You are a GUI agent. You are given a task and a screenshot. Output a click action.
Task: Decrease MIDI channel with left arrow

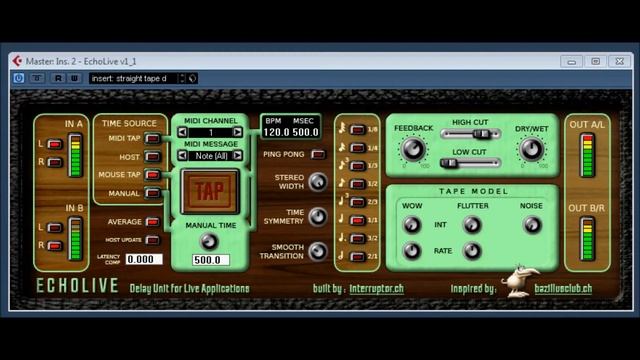[182, 132]
